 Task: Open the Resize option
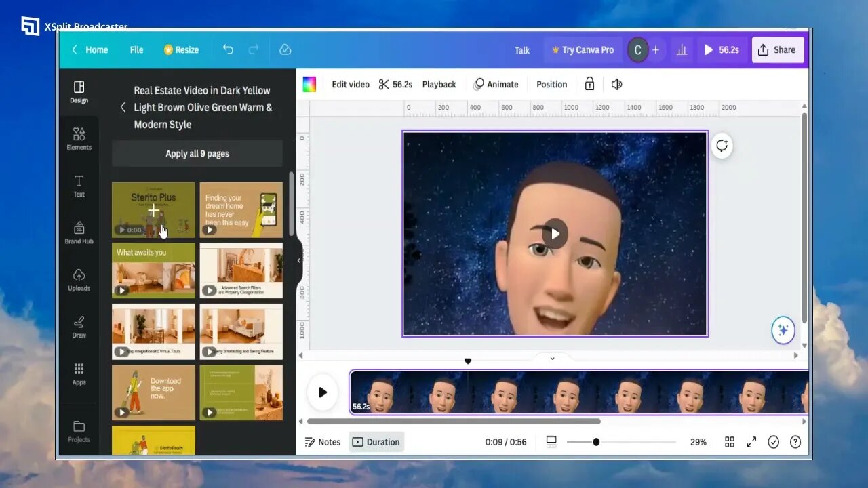(181, 49)
